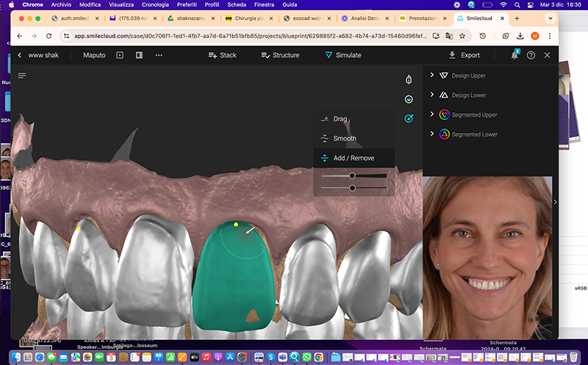Switch to the exocad web browser tab
The image size is (588, 365).
pyautogui.click(x=306, y=18)
